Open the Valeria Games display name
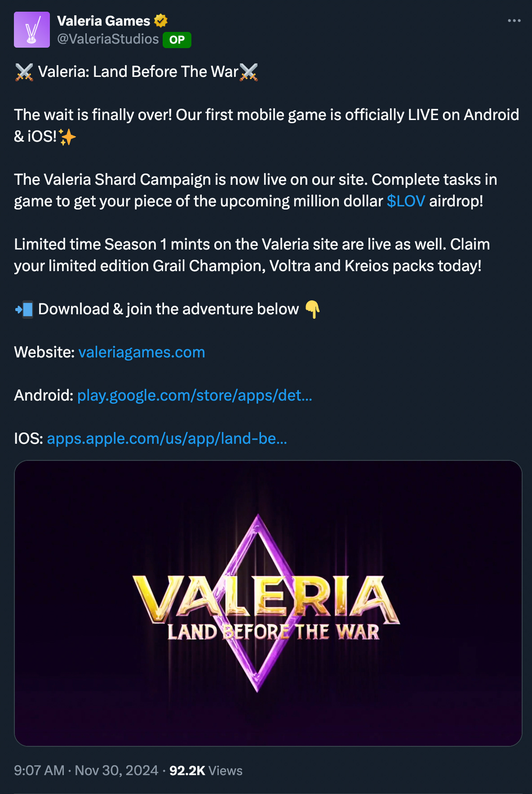The width and height of the screenshot is (532, 794). [x=103, y=21]
